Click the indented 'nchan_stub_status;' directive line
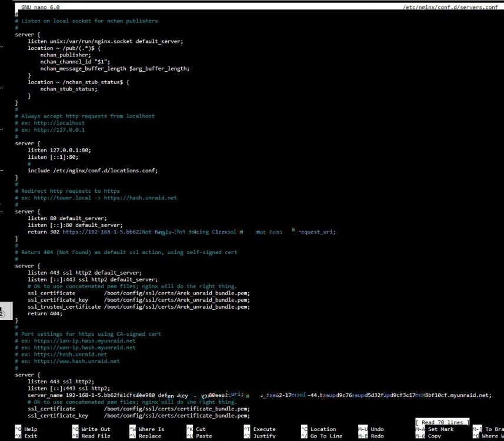Viewport: 504px width, 441px height. tap(69, 89)
